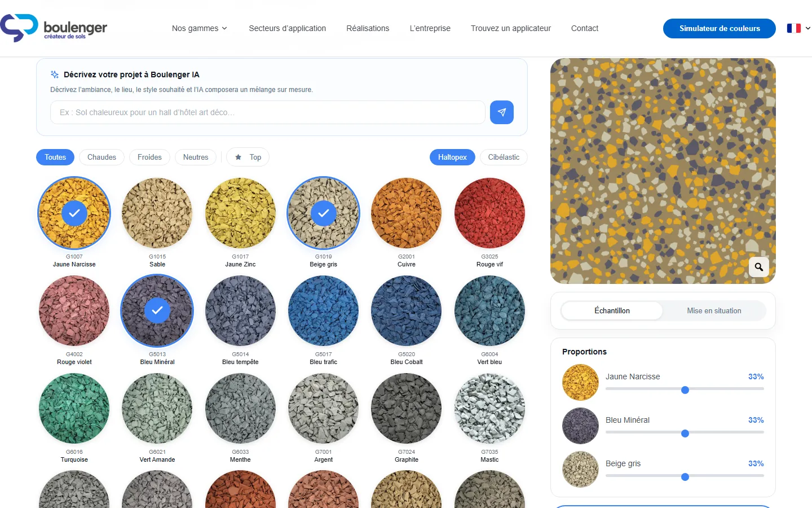This screenshot has height=508, width=812.
Task: Send the AI project description
Action: pyautogui.click(x=502, y=112)
